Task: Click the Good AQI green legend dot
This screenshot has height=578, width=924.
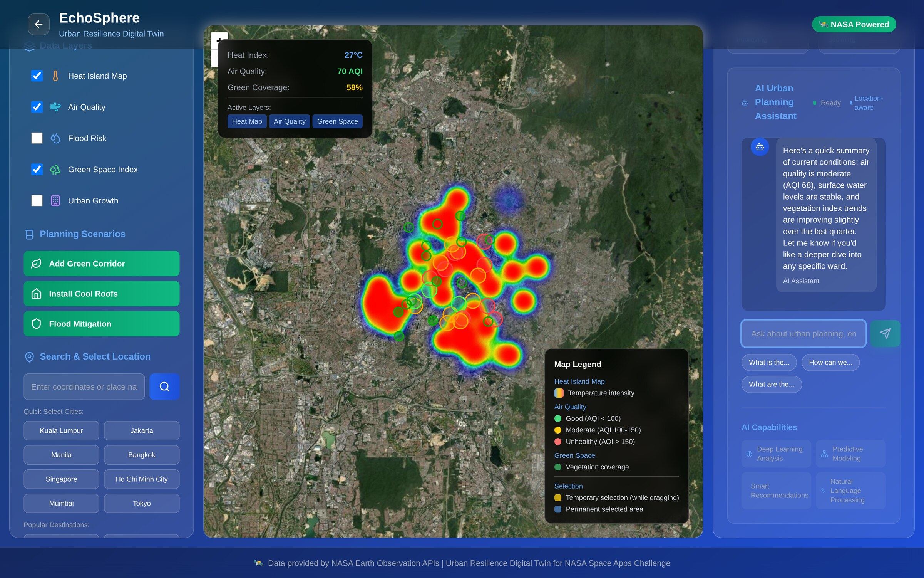Action: point(558,418)
